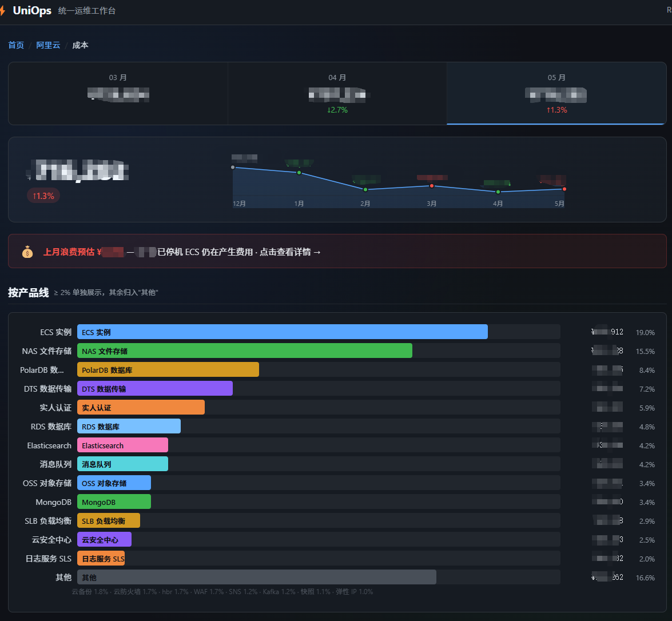Go to 首页 breadcrumb link
The image size is (672, 621).
click(x=16, y=45)
